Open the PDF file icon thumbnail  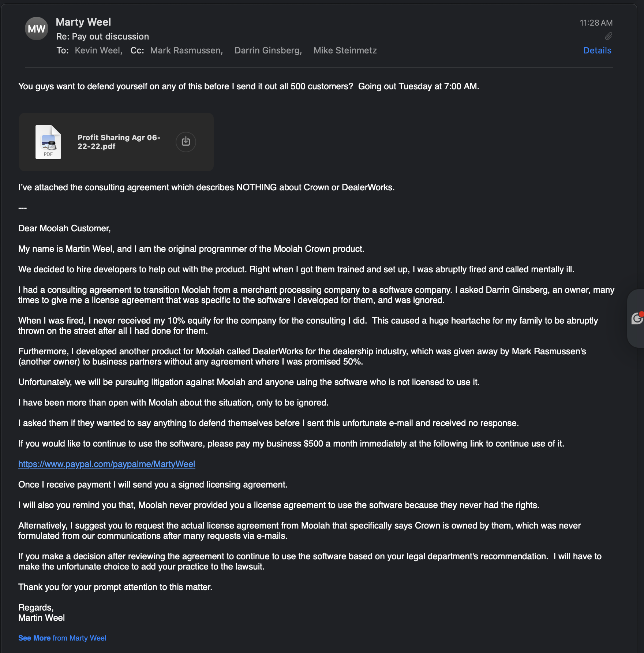(48, 142)
